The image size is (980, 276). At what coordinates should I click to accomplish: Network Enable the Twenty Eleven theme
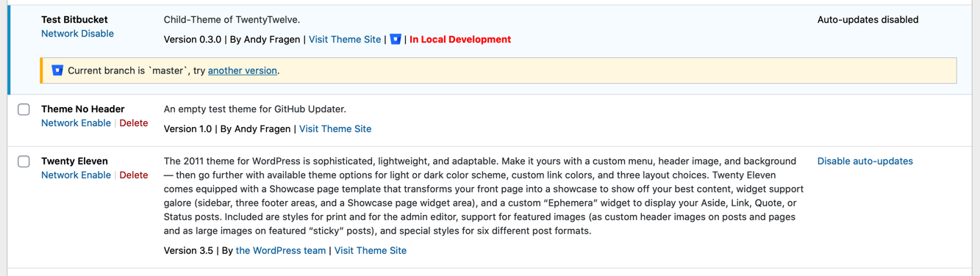(76, 175)
